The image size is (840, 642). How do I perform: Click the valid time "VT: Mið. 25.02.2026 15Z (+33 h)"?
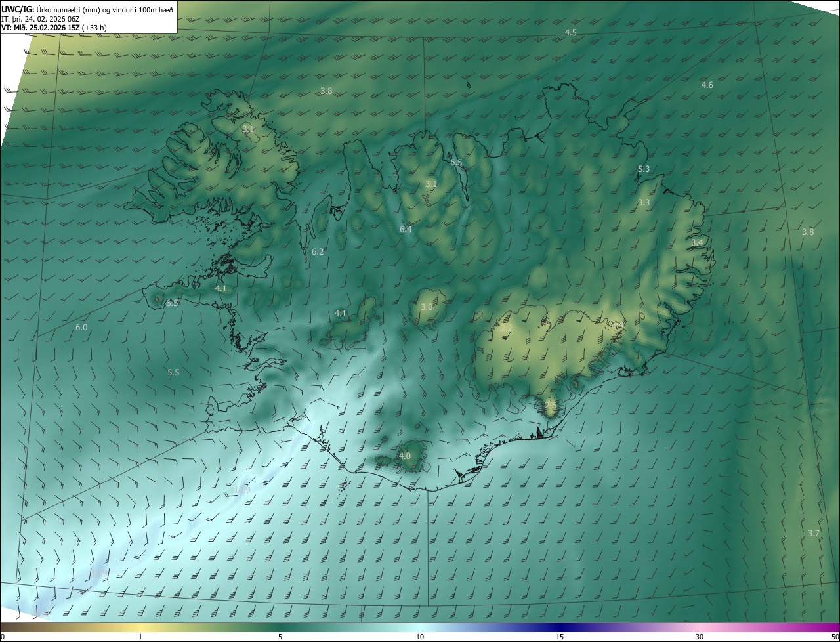tap(54, 28)
